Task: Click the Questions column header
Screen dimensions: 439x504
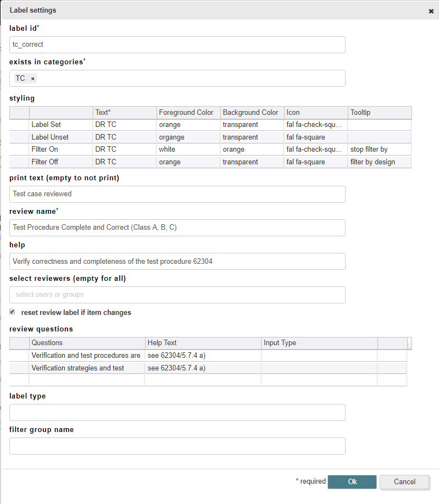Action: [87, 343]
